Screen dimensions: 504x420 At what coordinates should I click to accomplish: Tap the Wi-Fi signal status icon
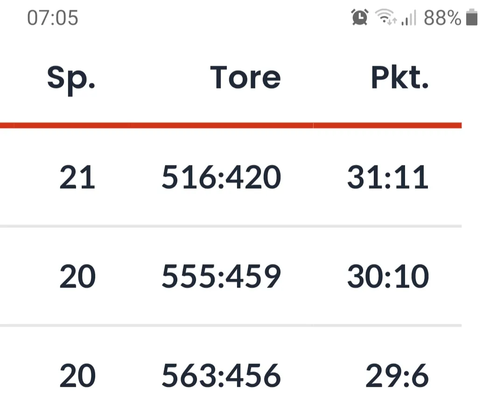385,18
